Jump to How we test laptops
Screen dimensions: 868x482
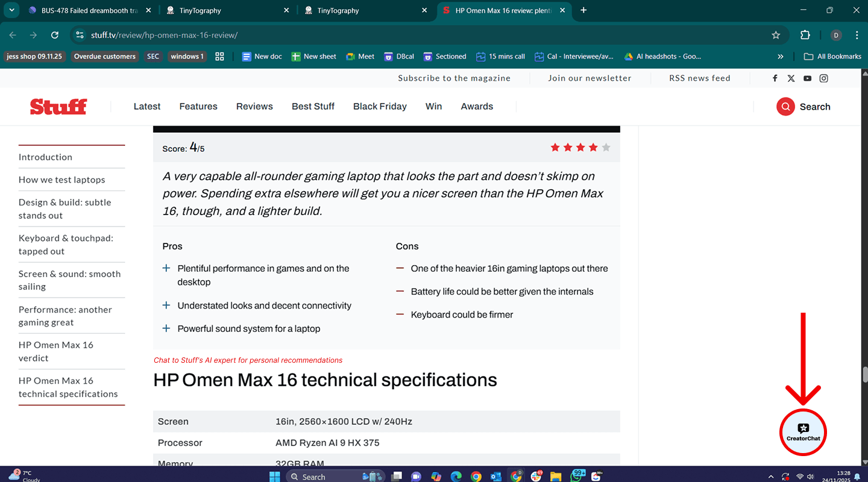click(x=62, y=180)
